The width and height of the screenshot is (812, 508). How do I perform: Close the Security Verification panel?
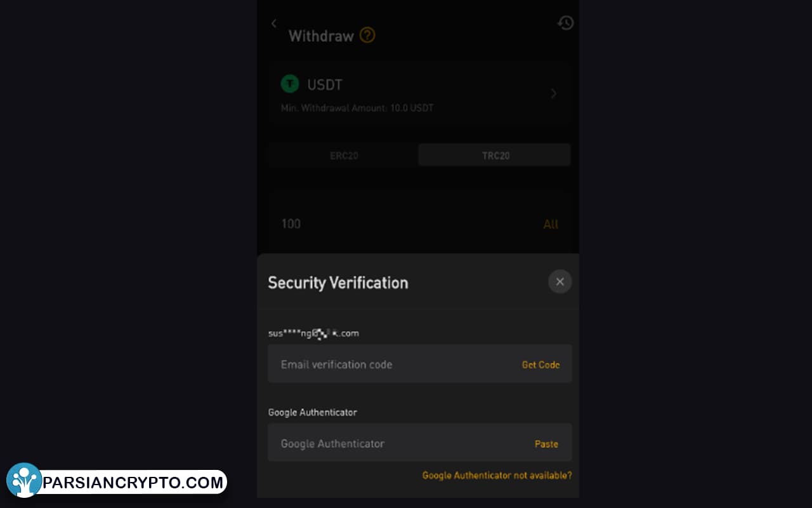pos(560,281)
